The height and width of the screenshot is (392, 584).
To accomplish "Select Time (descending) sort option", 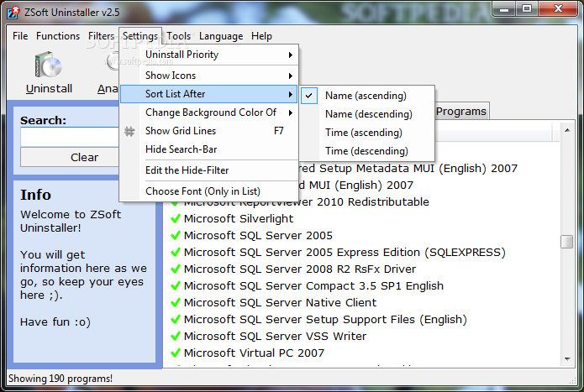I will 367,151.
